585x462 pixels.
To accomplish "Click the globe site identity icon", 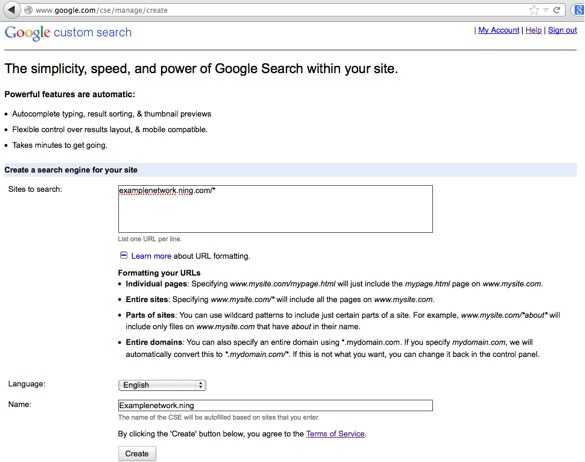I will pos(28,10).
